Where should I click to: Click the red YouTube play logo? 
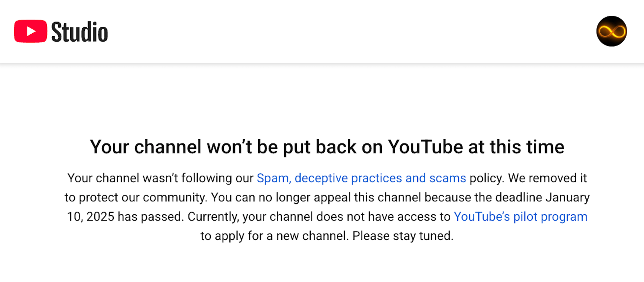[30, 31]
